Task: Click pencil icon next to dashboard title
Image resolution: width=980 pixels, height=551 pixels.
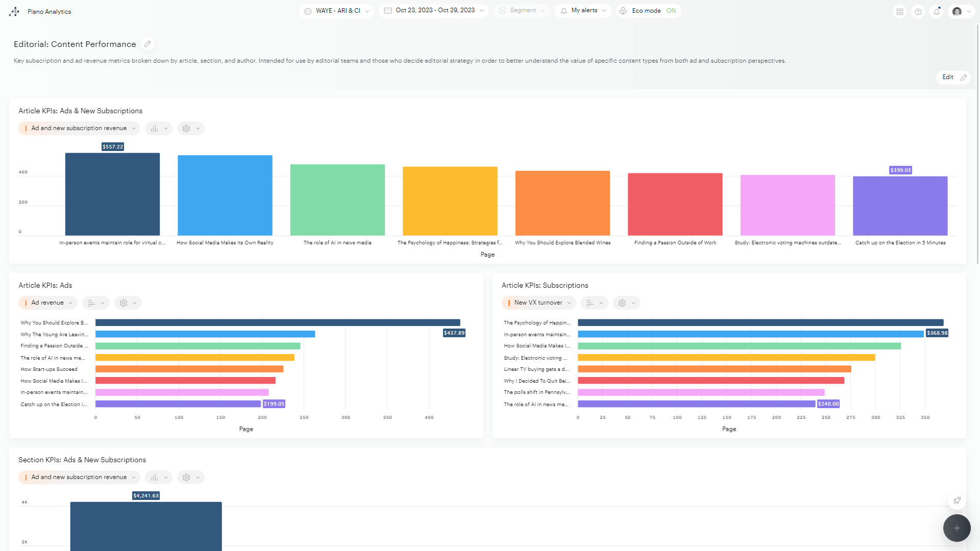Action: [x=148, y=44]
